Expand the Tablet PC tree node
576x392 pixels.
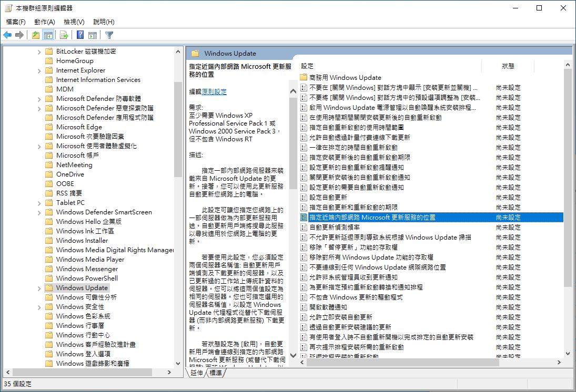point(39,203)
